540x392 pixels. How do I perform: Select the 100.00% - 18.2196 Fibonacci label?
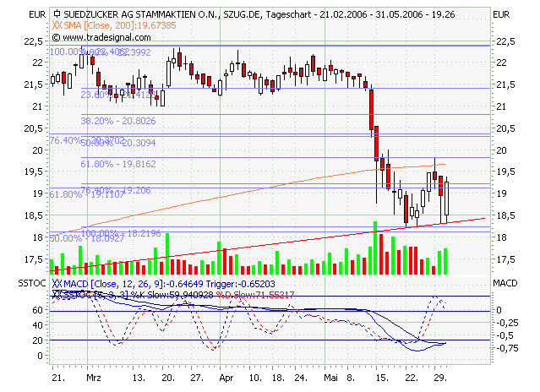pos(121,233)
